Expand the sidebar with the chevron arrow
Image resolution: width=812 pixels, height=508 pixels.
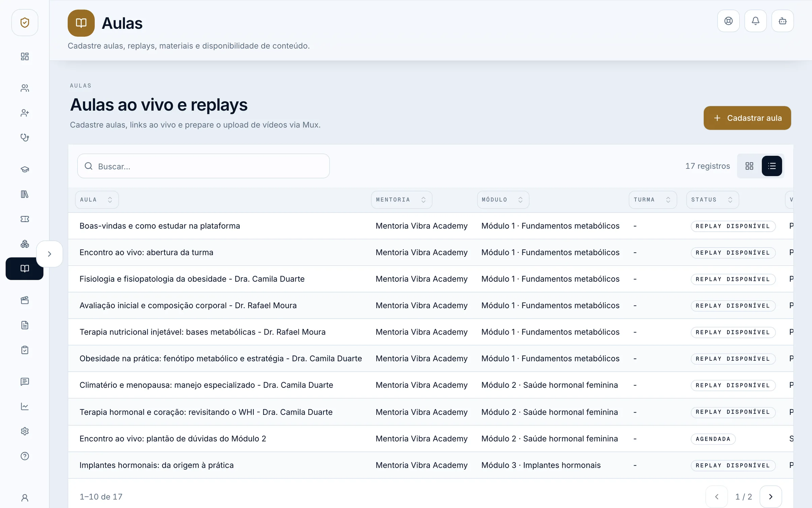49,254
